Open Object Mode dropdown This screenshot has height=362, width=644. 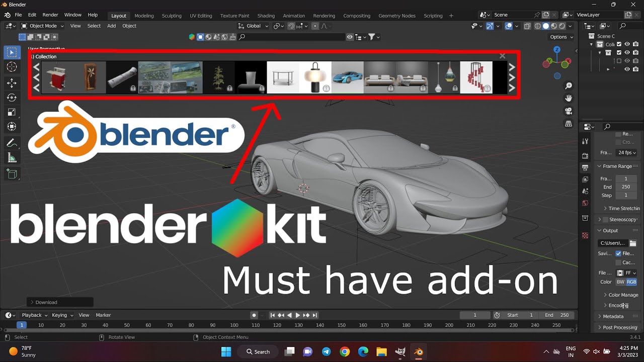pyautogui.click(x=43, y=26)
